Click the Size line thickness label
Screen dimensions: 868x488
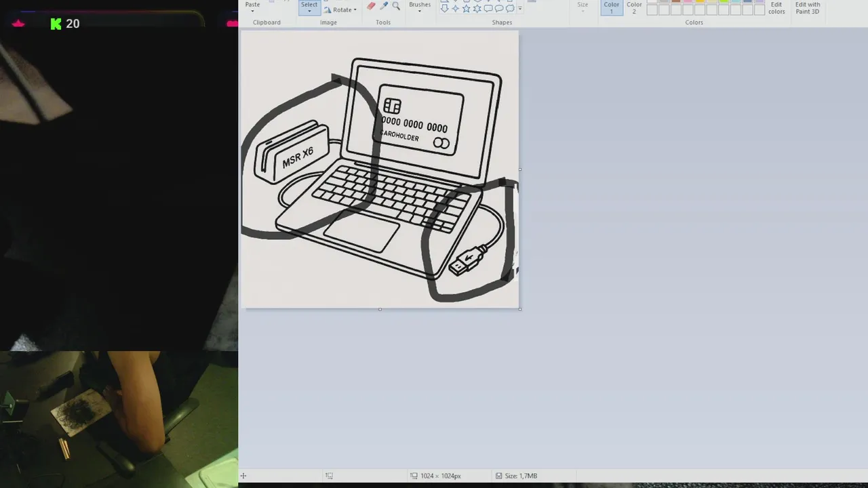583,5
